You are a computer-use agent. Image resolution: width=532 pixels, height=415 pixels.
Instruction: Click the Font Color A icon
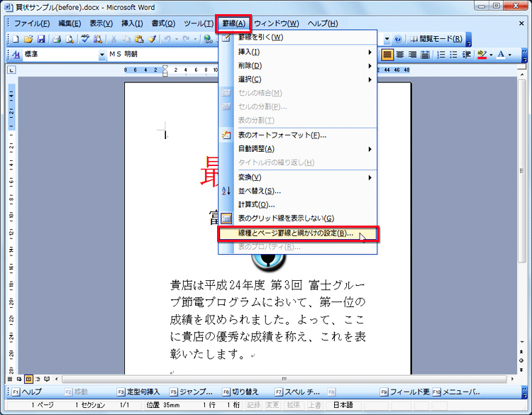[501, 55]
